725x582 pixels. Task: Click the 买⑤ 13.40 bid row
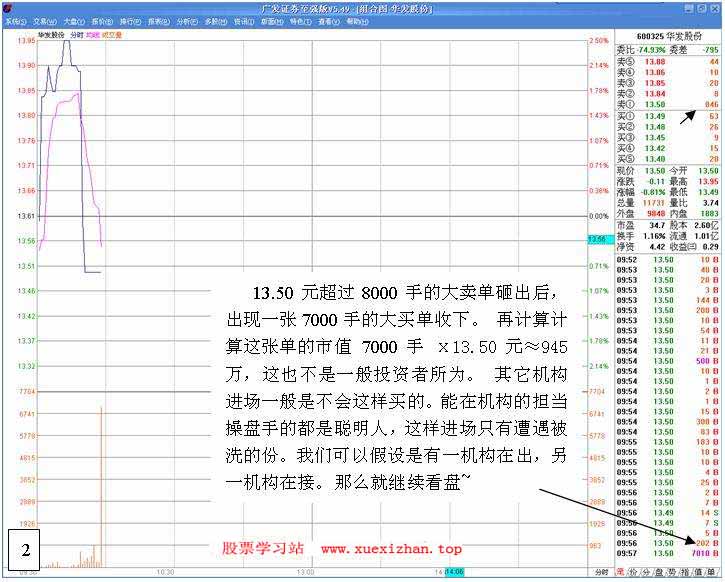pyautogui.click(x=668, y=159)
